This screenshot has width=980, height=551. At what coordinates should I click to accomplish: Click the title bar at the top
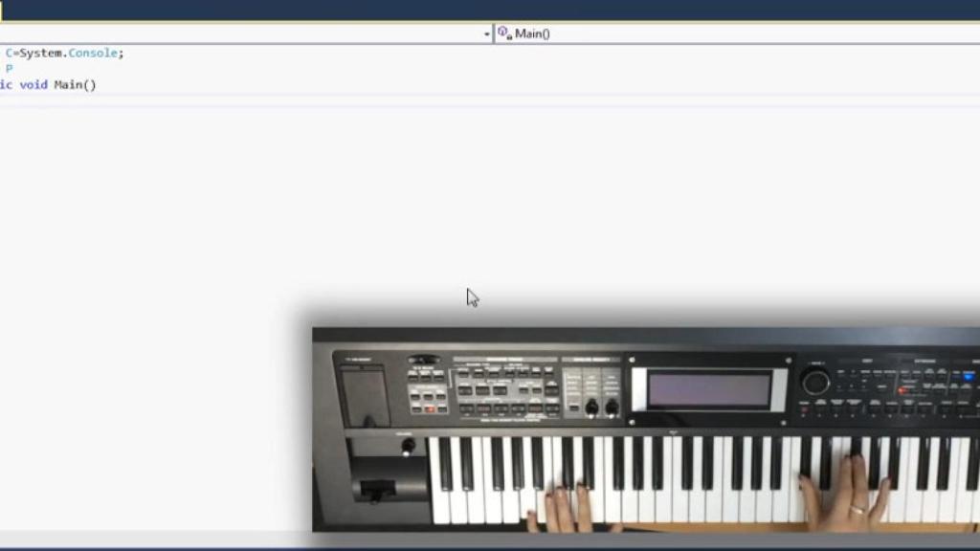[383, 8]
